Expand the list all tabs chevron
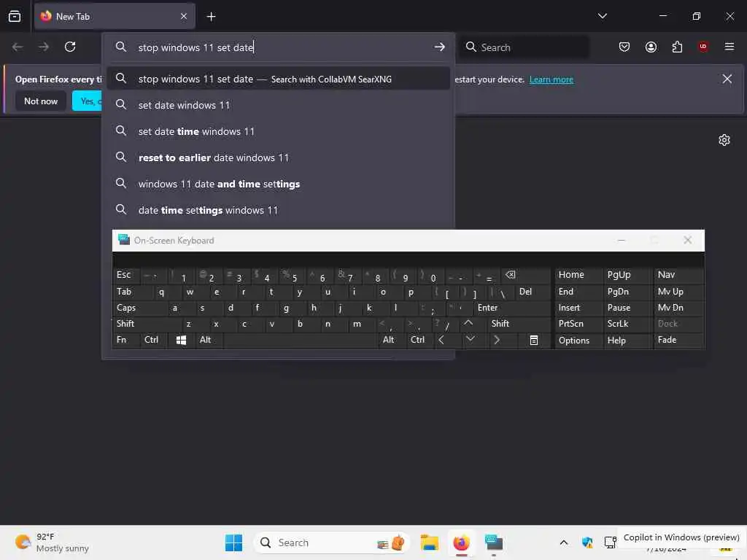Viewport: 747px width, 560px height. point(602,16)
